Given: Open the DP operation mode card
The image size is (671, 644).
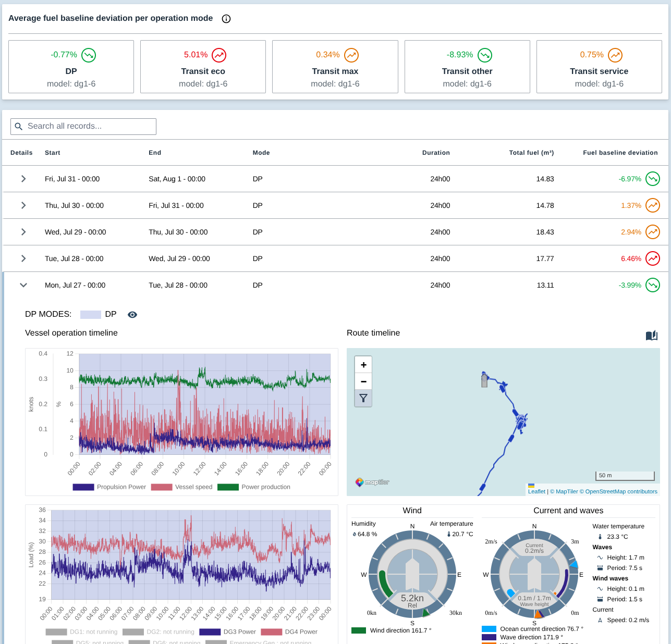Looking at the screenshot, I should pyautogui.click(x=71, y=67).
